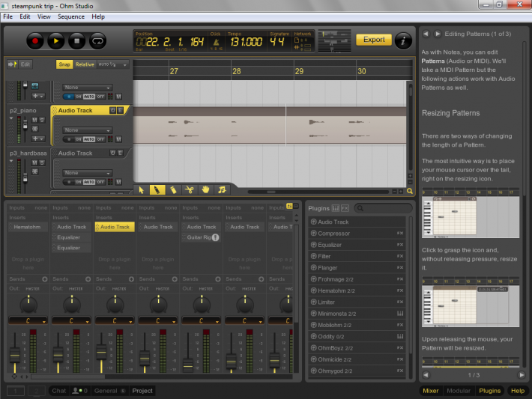This screenshot has height=399, width=532.
Task: Toggle the Relative snap button
Action: pyautogui.click(x=85, y=64)
